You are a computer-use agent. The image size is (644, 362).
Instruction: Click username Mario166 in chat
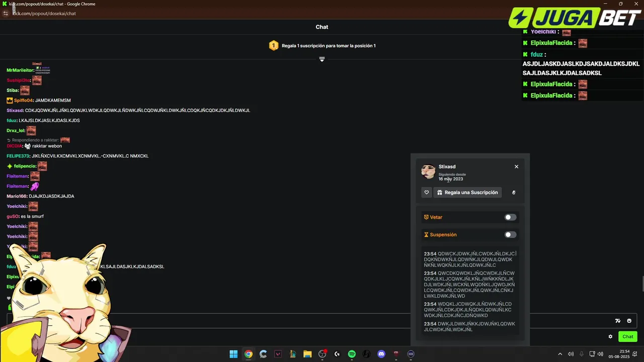pos(17,196)
